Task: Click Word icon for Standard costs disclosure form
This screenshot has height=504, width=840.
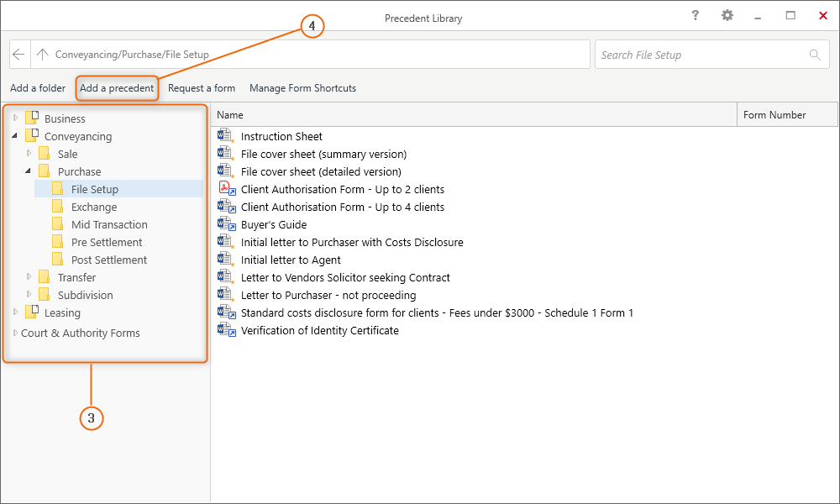Action: 227,312
